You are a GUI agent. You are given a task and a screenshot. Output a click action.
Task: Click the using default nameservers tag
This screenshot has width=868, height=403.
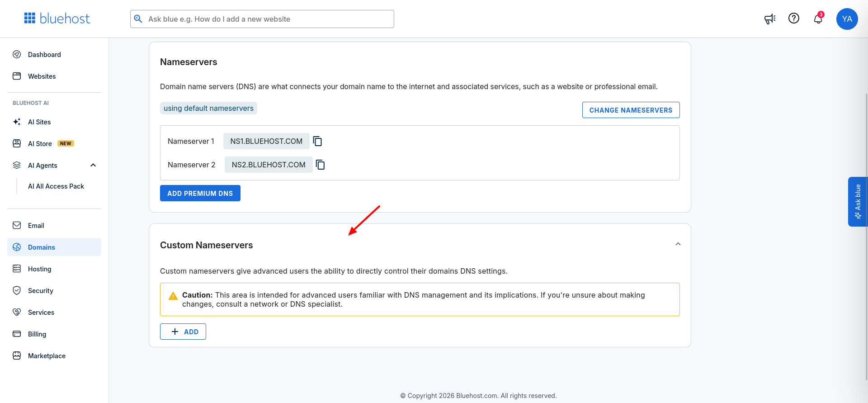(208, 108)
